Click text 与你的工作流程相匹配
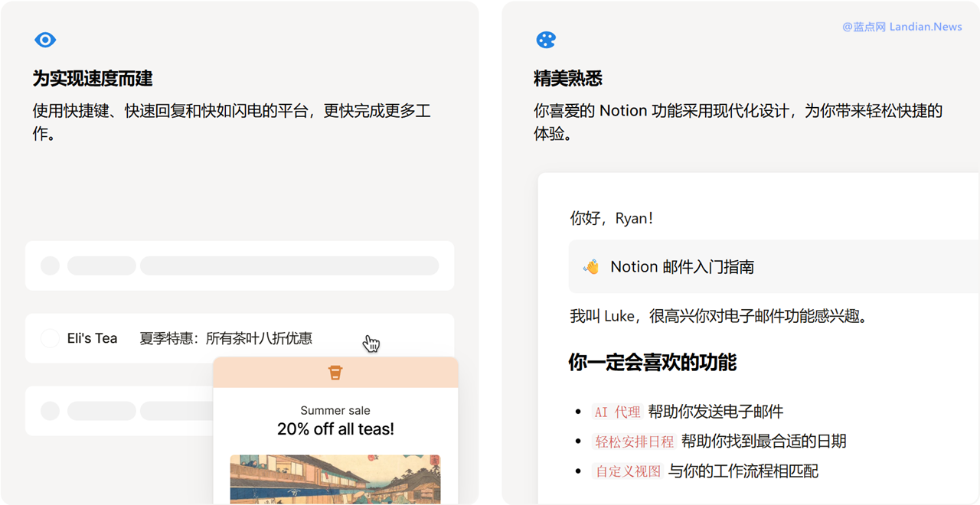 (x=743, y=471)
